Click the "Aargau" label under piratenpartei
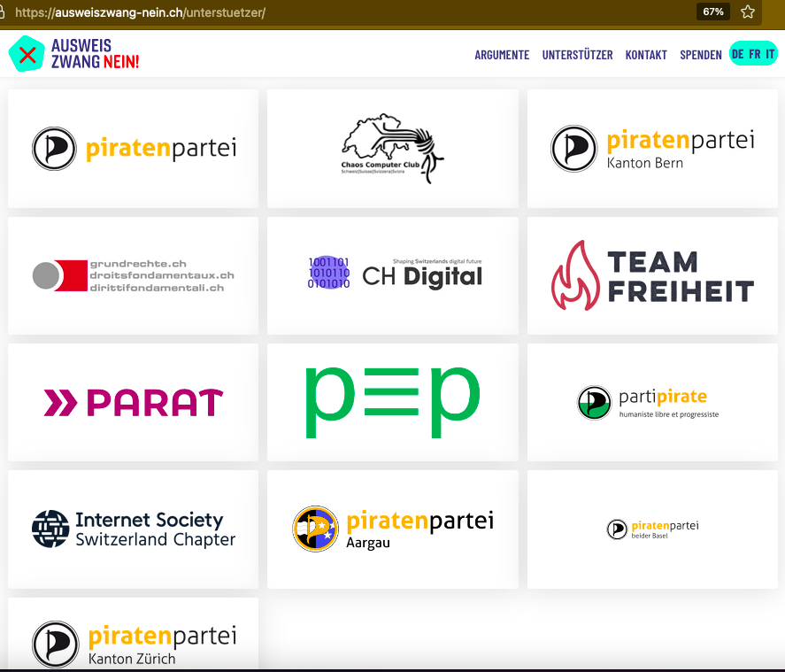This screenshot has width=785, height=672. click(368, 543)
